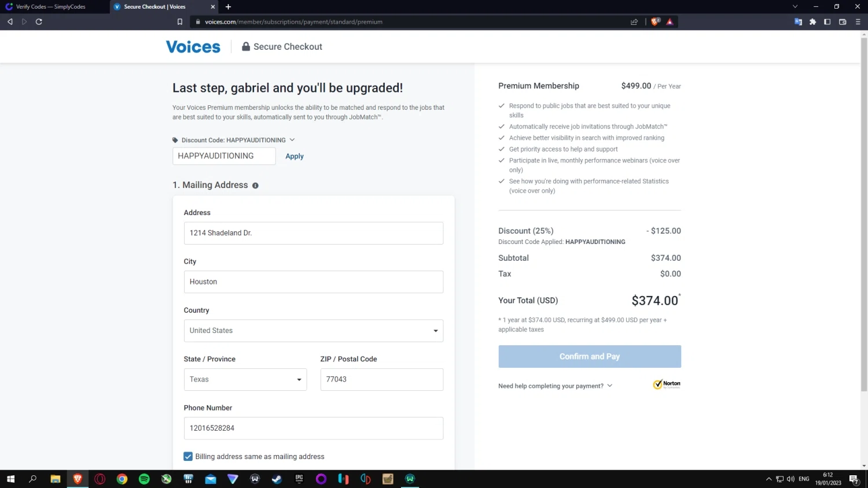Click the Phone Number input field

[314, 428]
